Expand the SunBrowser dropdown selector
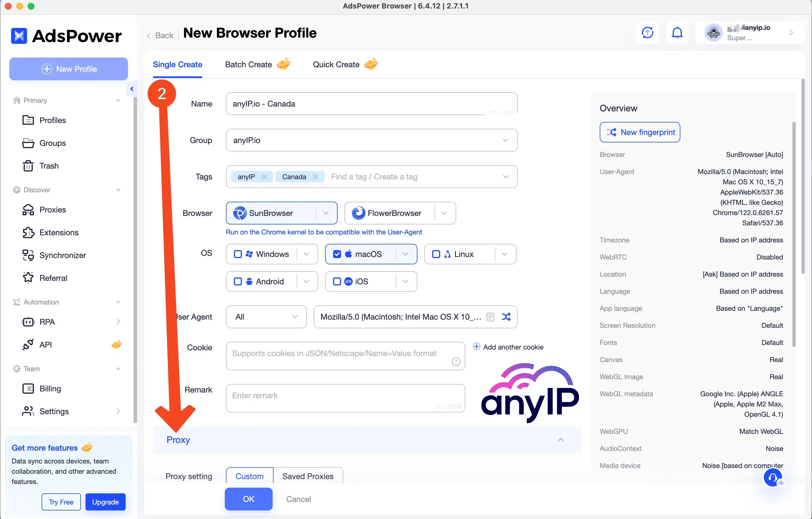The width and height of the screenshot is (812, 519). point(325,213)
